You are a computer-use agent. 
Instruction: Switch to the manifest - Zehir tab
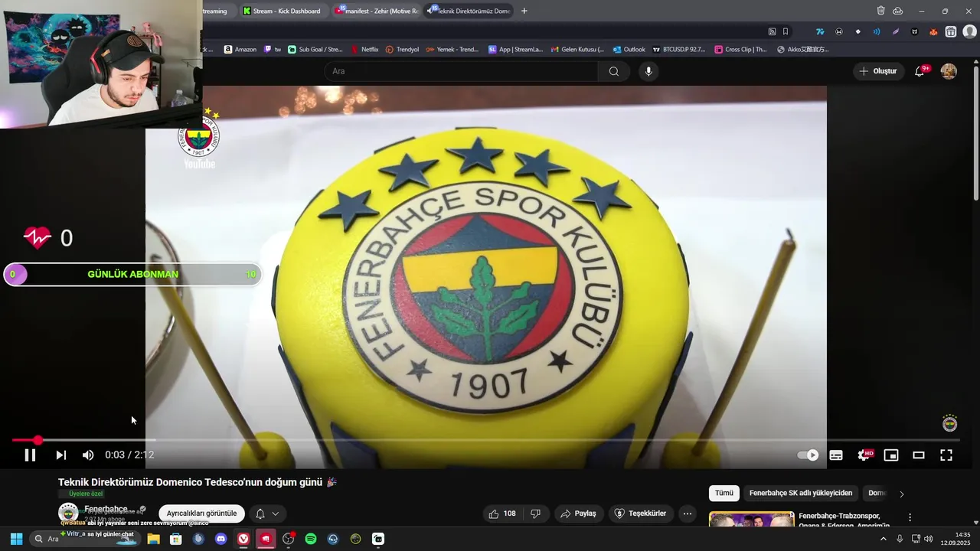tap(377, 11)
